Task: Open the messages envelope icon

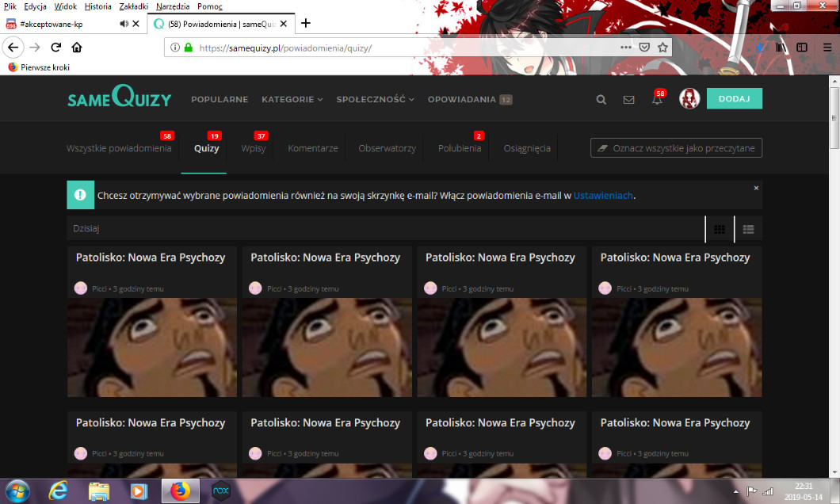Action: 628,100
